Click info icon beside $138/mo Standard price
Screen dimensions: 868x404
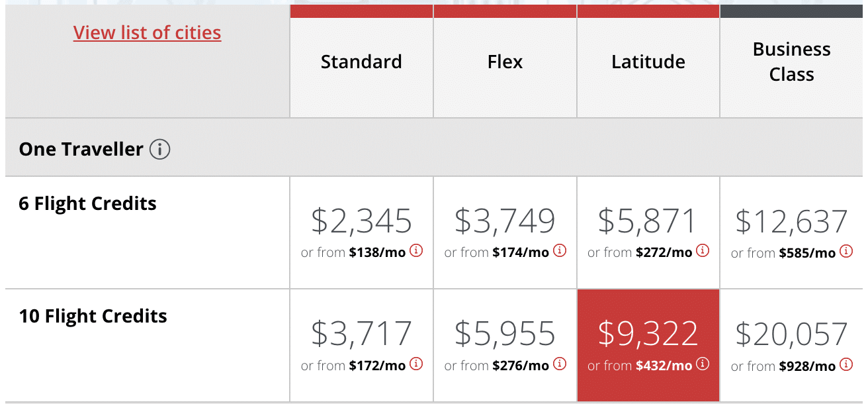[x=416, y=251]
